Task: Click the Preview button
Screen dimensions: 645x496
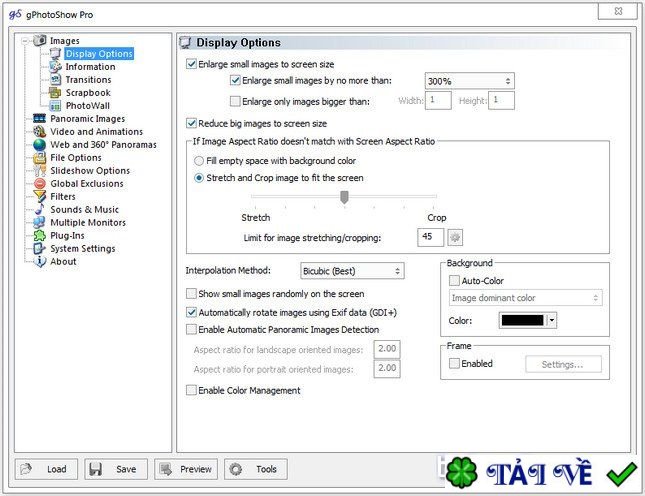Action: click(186, 469)
